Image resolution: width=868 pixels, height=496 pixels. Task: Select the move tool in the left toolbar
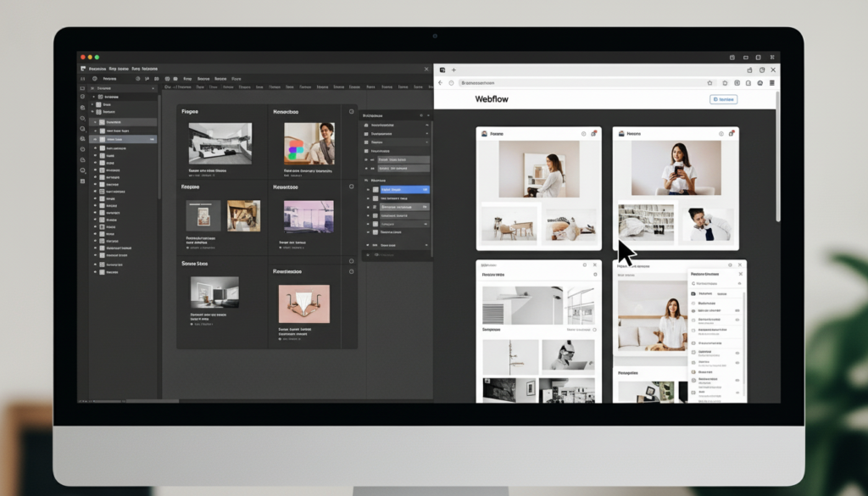(81, 89)
